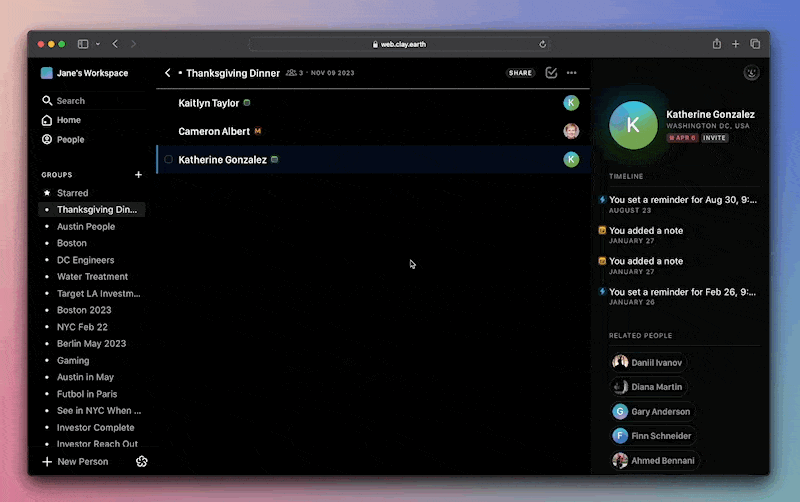Image resolution: width=800 pixels, height=502 pixels.
Task: Go back using the Thanksgiving Dinner arrow
Action: coord(168,73)
